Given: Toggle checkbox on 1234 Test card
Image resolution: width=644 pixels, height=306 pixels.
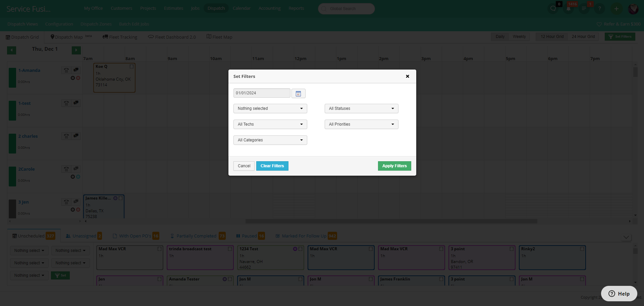Looking at the screenshot, I should (x=300, y=249).
